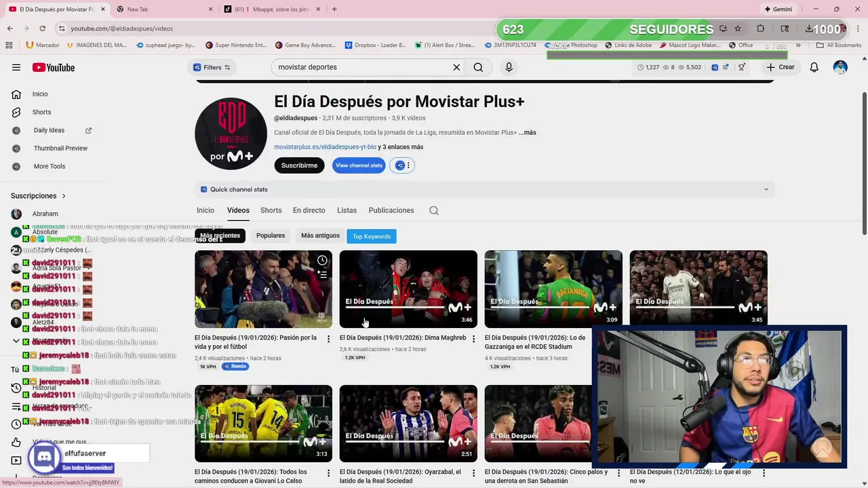Click the View channel stats button

[x=359, y=165]
